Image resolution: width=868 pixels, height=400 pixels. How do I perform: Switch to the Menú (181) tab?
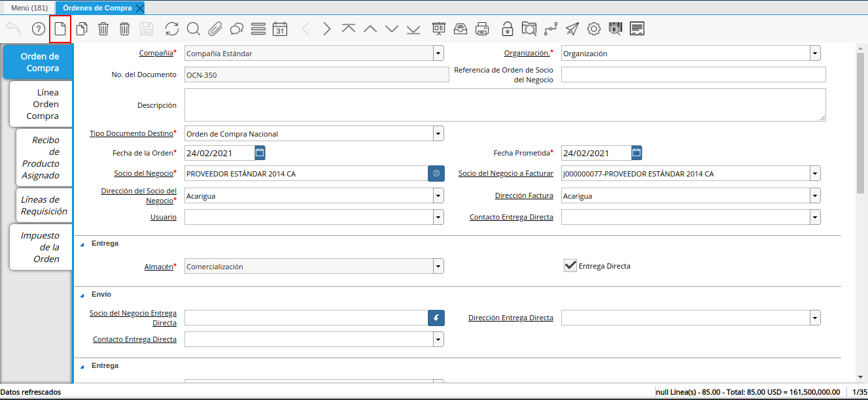(29, 8)
